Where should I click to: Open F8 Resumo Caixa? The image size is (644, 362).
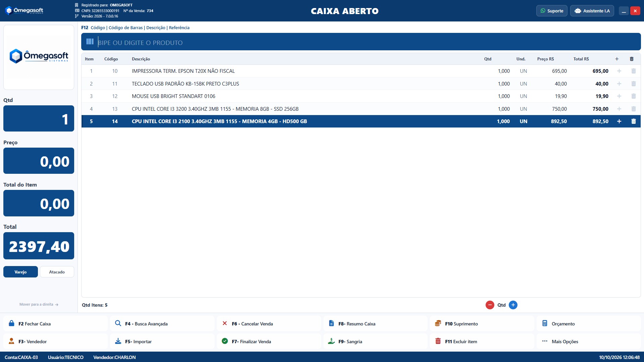click(375, 324)
